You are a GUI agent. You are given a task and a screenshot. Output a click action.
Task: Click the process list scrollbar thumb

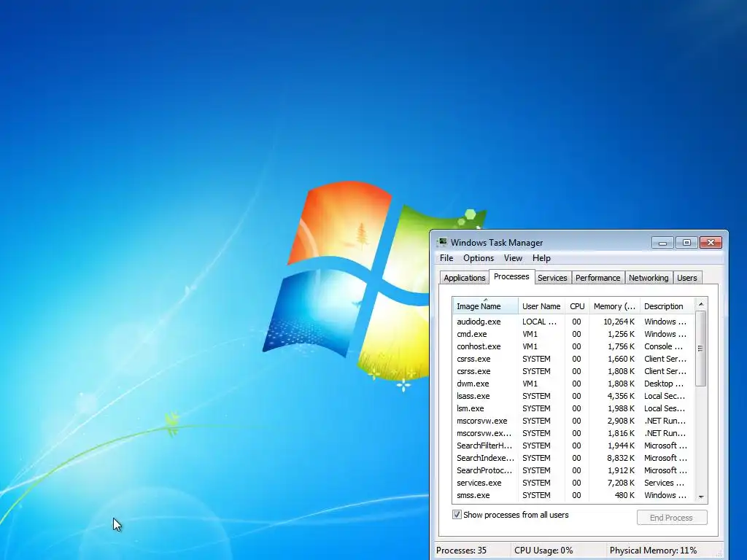click(x=701, y=348)
